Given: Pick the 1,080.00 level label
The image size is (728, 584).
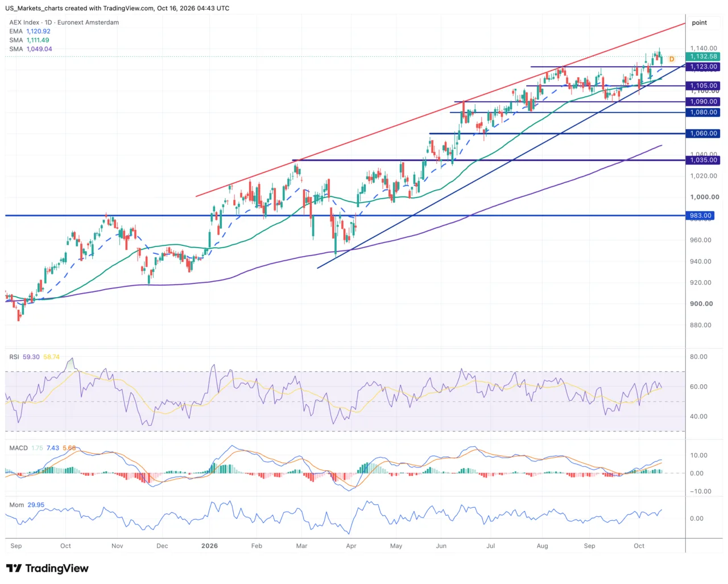Looking at the screenshot, I should pyautogui.click(x=704, y=113).
